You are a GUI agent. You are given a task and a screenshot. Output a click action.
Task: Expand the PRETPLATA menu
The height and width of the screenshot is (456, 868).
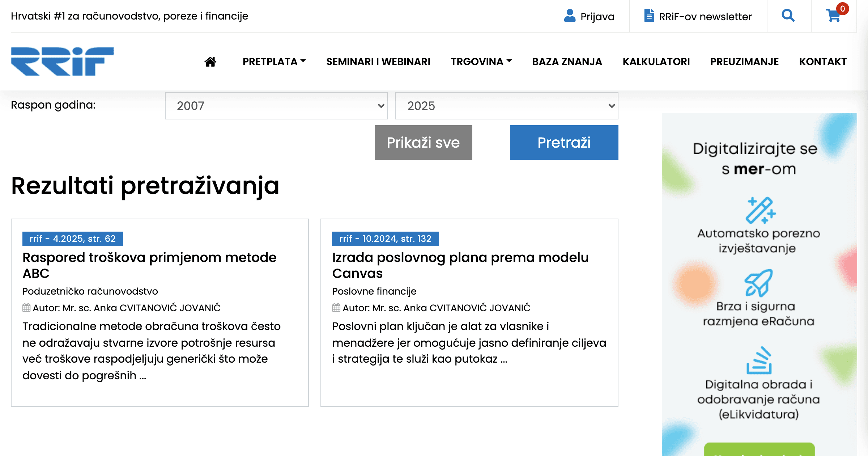point(274,62)
